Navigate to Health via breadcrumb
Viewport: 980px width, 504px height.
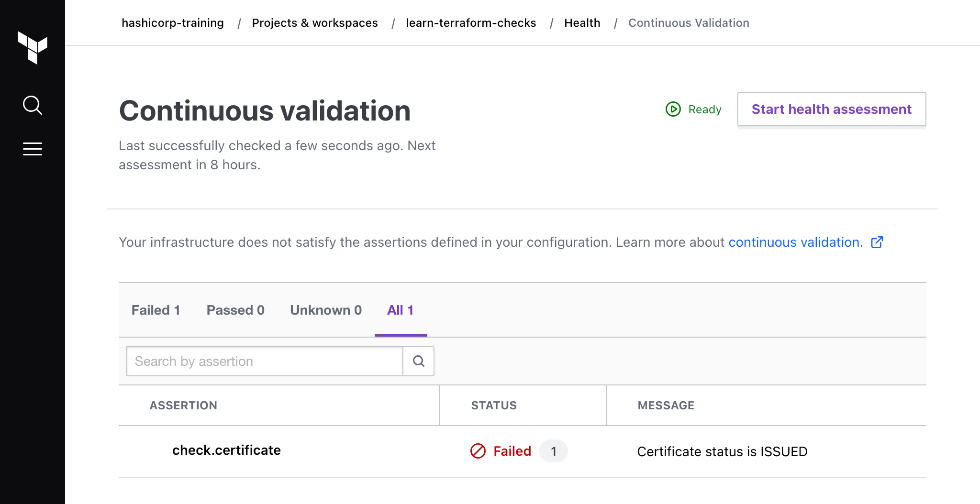(x=582, y=22)
